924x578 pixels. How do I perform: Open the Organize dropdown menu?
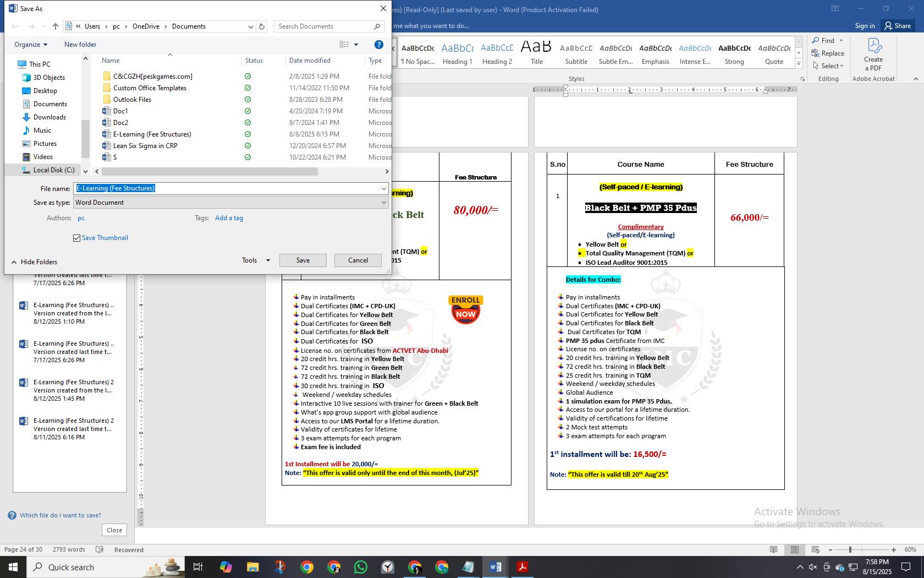click(31, 45)
